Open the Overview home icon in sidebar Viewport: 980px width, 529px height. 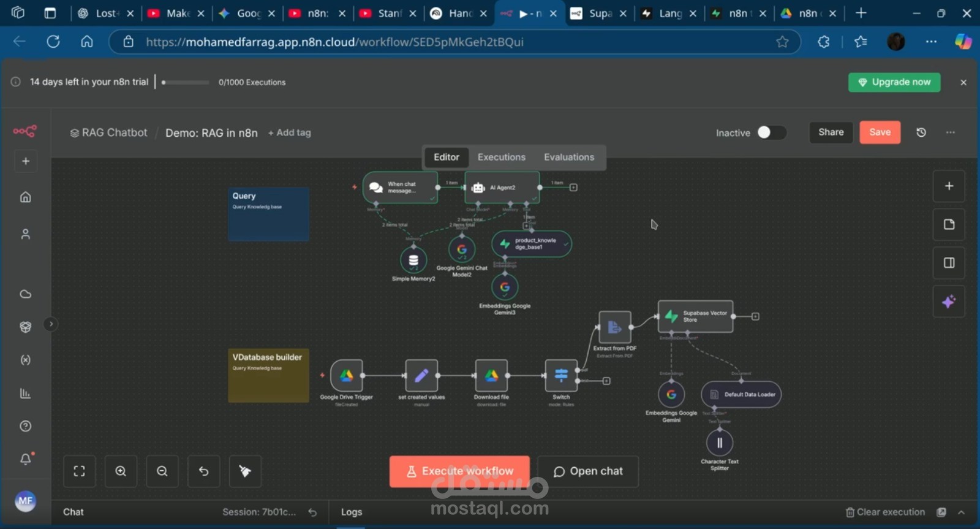(x=26, y=197)
